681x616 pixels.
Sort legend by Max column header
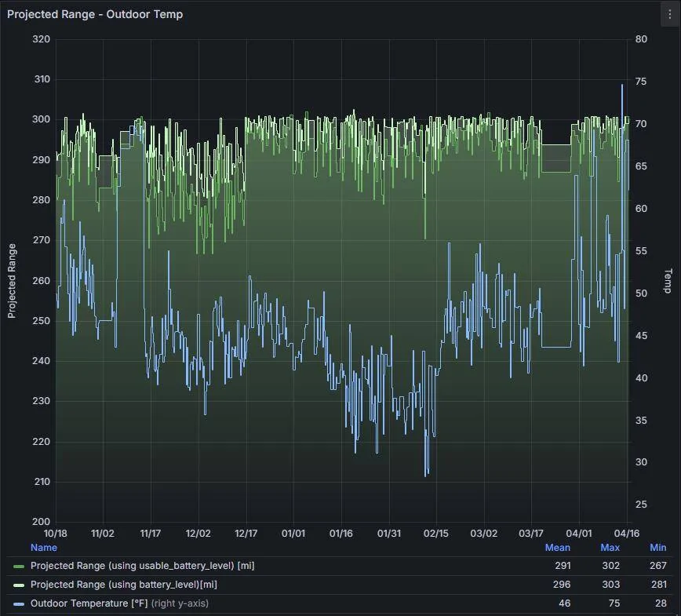tap(610, 548)
